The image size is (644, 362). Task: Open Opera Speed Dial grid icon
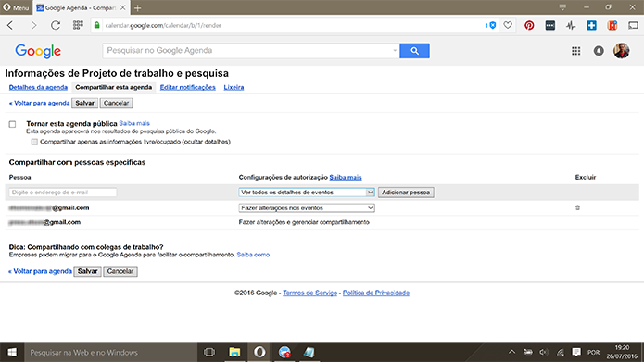(x=78, y=25)
